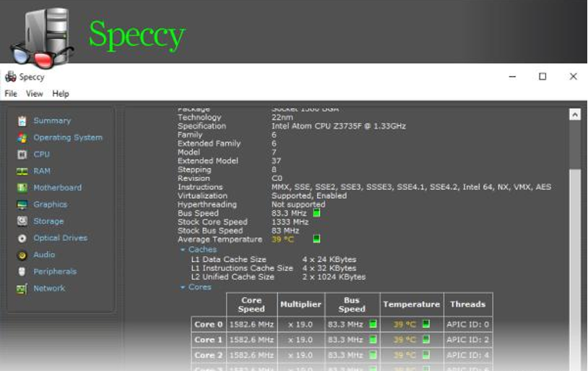
Task: Open the View menu
Action: [35, 93]
